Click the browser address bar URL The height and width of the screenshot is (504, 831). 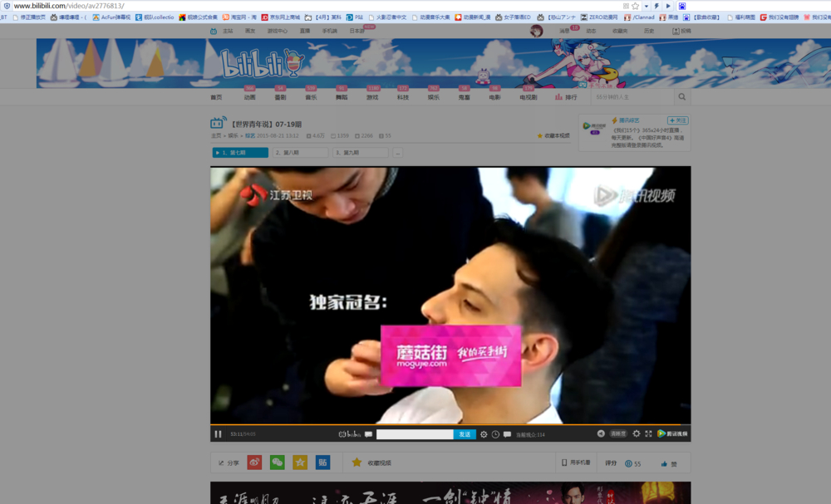coord(69,6)
